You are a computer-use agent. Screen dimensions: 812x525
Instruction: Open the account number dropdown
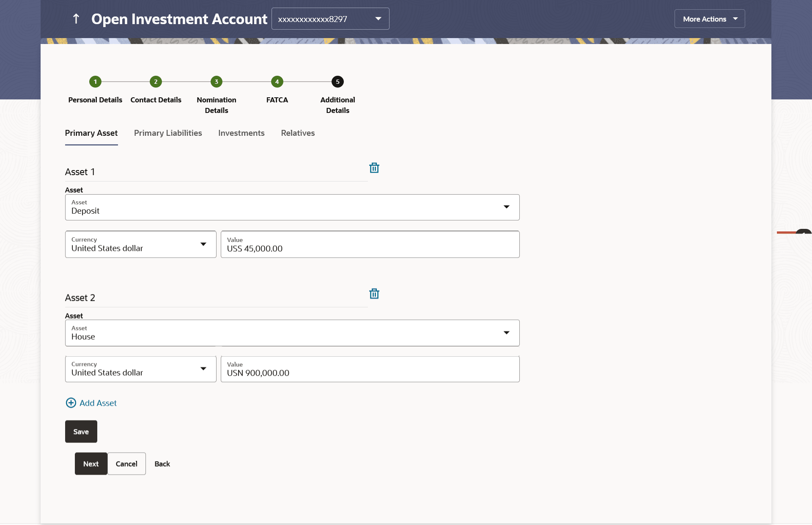(330, 19)
